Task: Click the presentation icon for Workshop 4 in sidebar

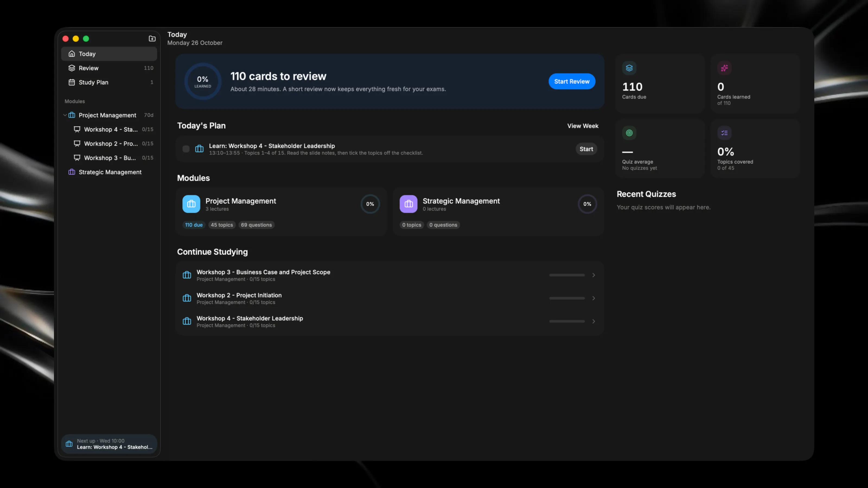Action: pyautogui.click(x=77, y=129)
